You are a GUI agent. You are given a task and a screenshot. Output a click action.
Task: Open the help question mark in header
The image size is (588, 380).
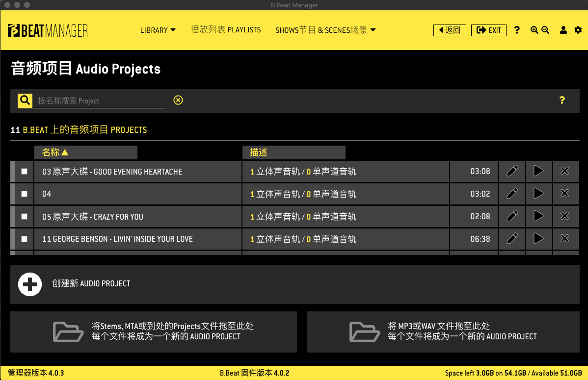[517, 30]
